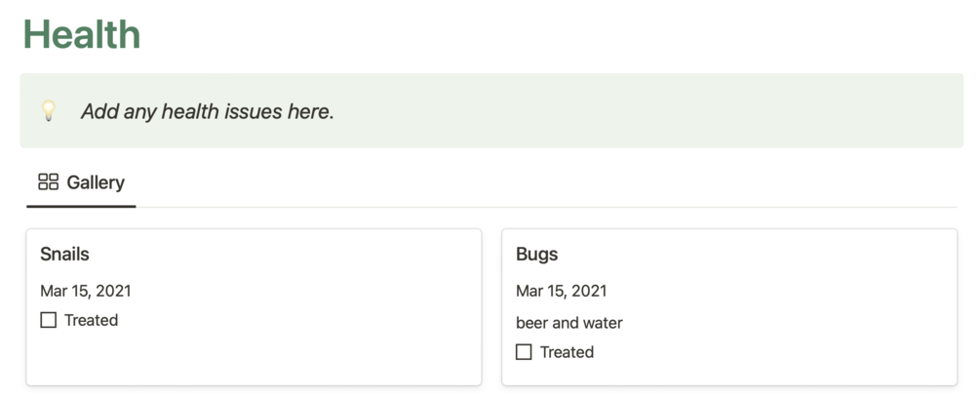Click the "Add any health issues here" text
The image size is (980, 399).
tap(208, 111)
